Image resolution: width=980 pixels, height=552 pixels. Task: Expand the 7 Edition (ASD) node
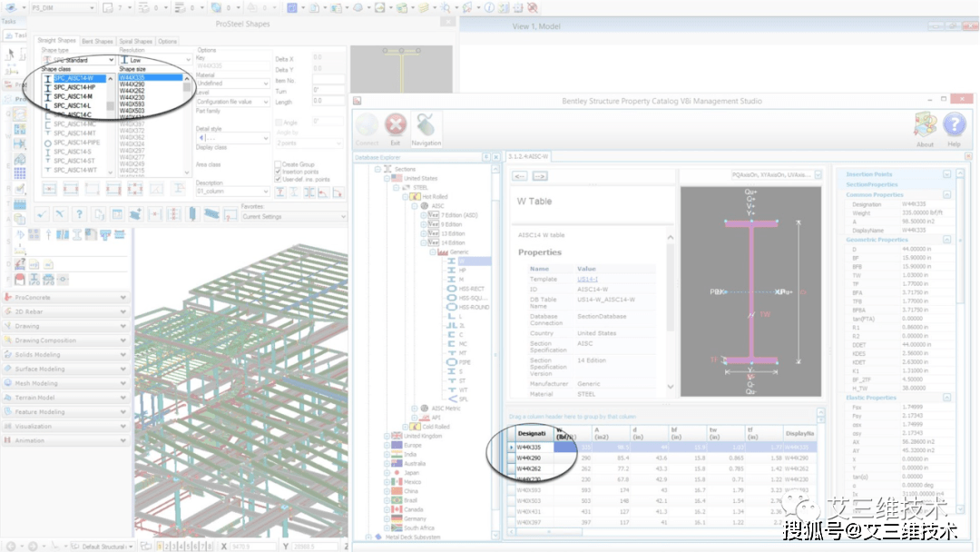pos(423,215)
